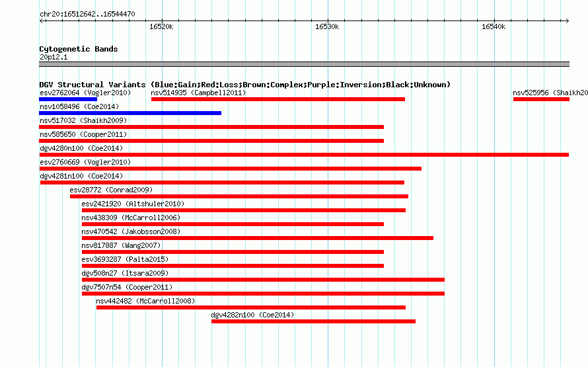Click the ruler's right arrow end

(x=567, y=21)
